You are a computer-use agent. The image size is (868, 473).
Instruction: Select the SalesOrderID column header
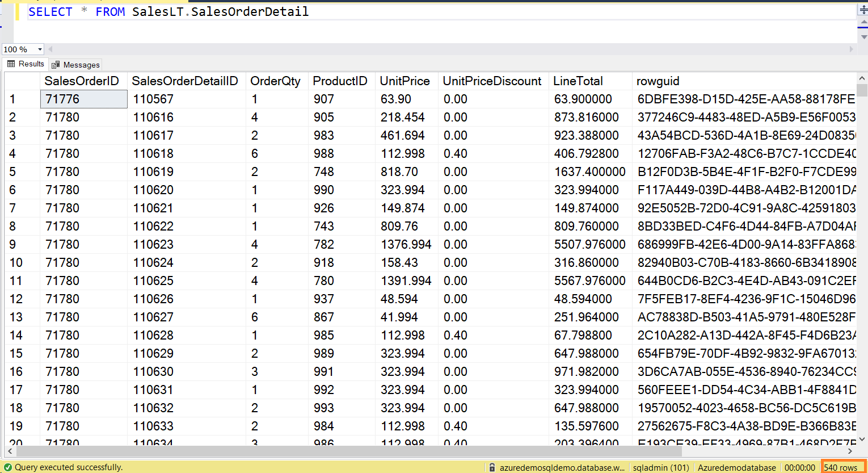pyautogui.click(x=82, y=81)
